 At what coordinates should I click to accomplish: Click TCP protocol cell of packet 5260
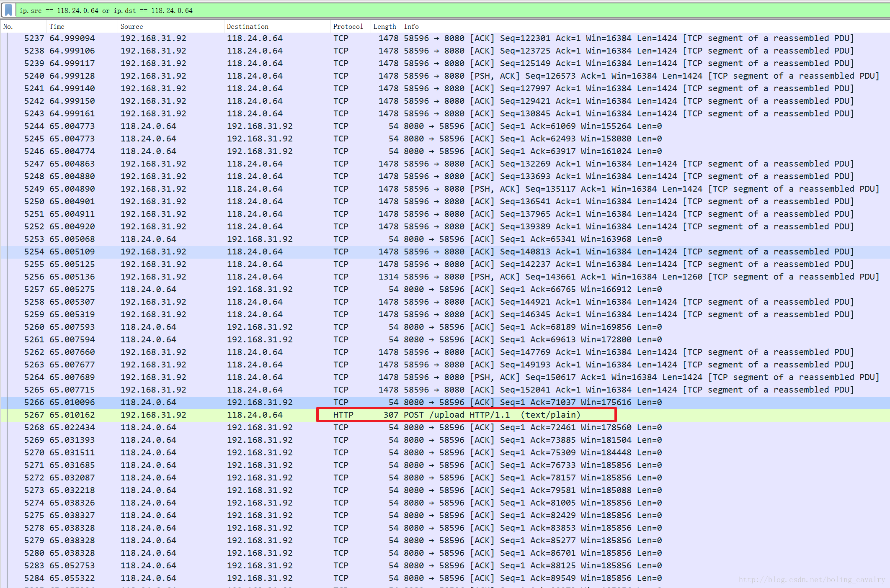pos(341,327)
